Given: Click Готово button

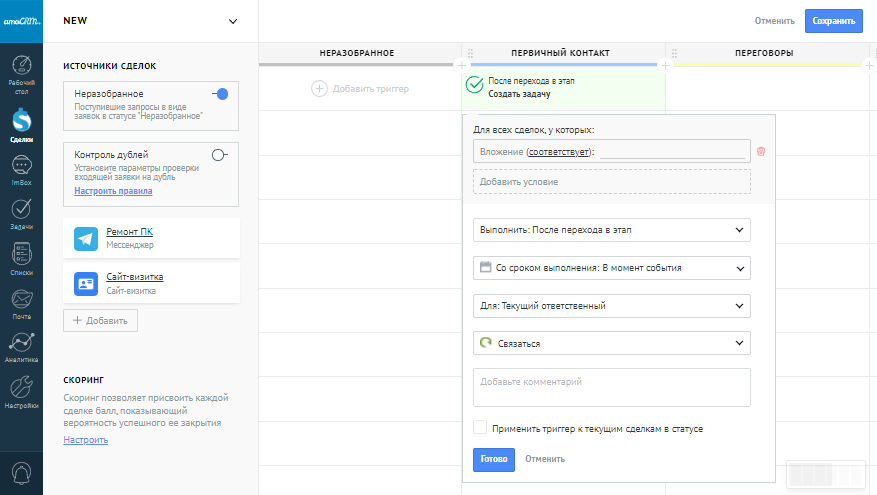Looking at the screenshot, I should click(493, 459).
